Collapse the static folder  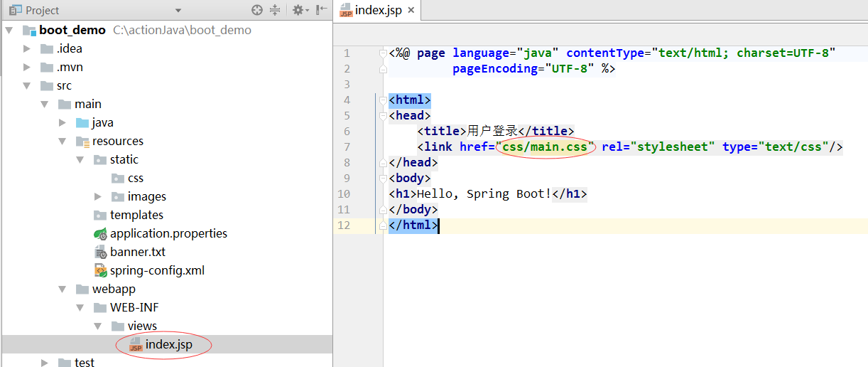80,159
